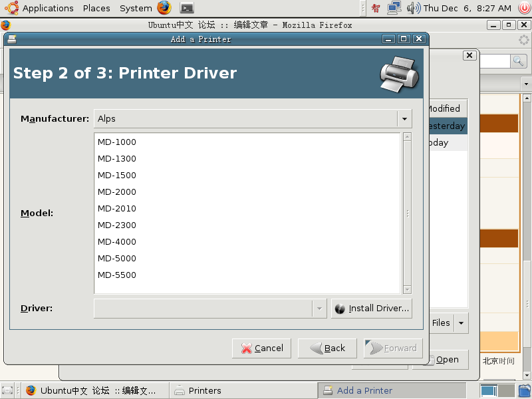Open the Firefox launcher in top panel
The image size is (532, 399).
(x=164, y=8)
